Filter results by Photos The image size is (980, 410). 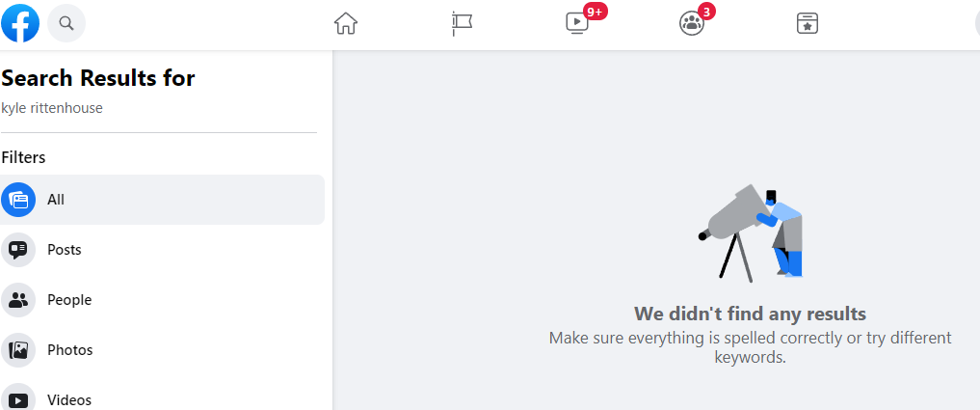coord(163,350)
